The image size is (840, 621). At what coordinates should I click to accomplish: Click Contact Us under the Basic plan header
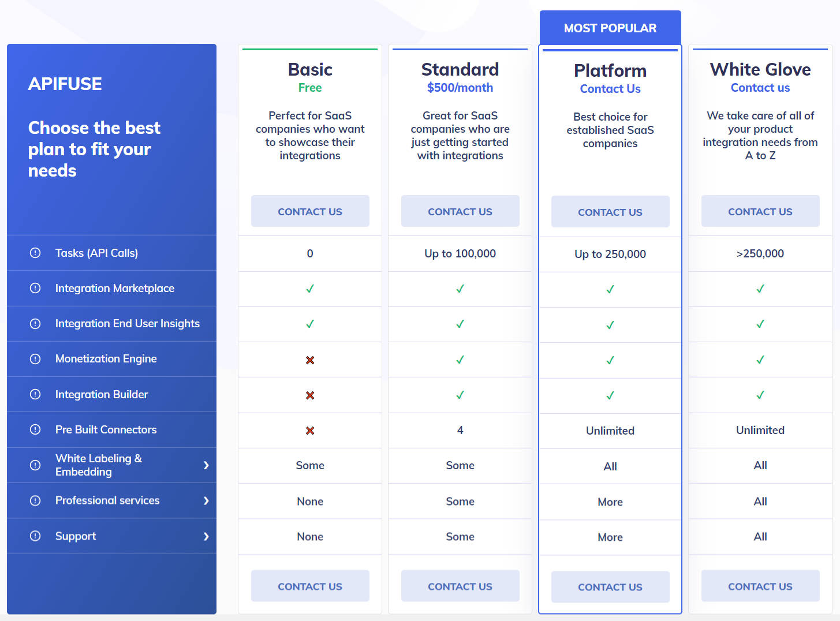(x=310, y=211)
